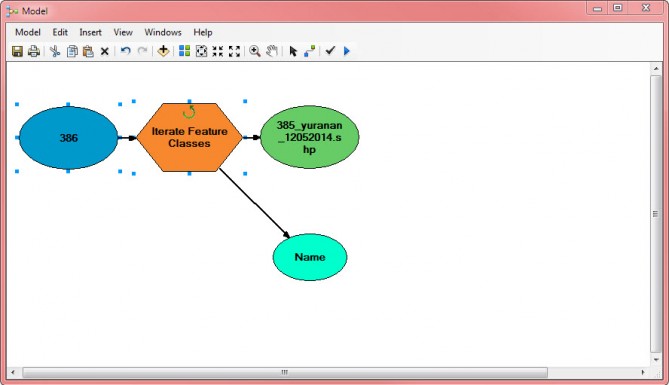Click the Full Extent icon
The height and width of the screenshot is (385, 669).
click(201, 51)
